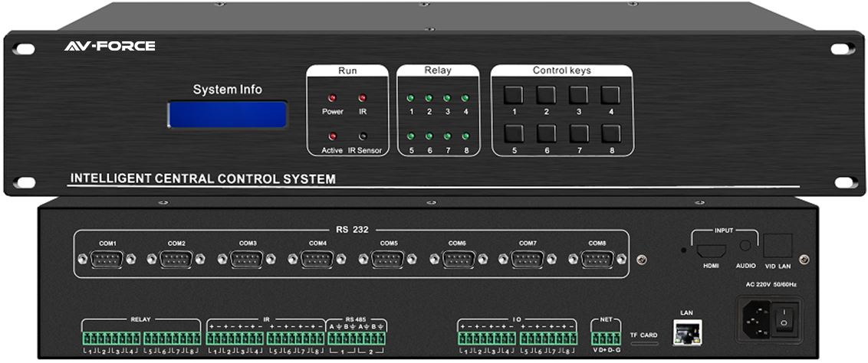Select the COM5 serial port
Image resolution: width=868 pixels, height=363 pixels.
388,259
